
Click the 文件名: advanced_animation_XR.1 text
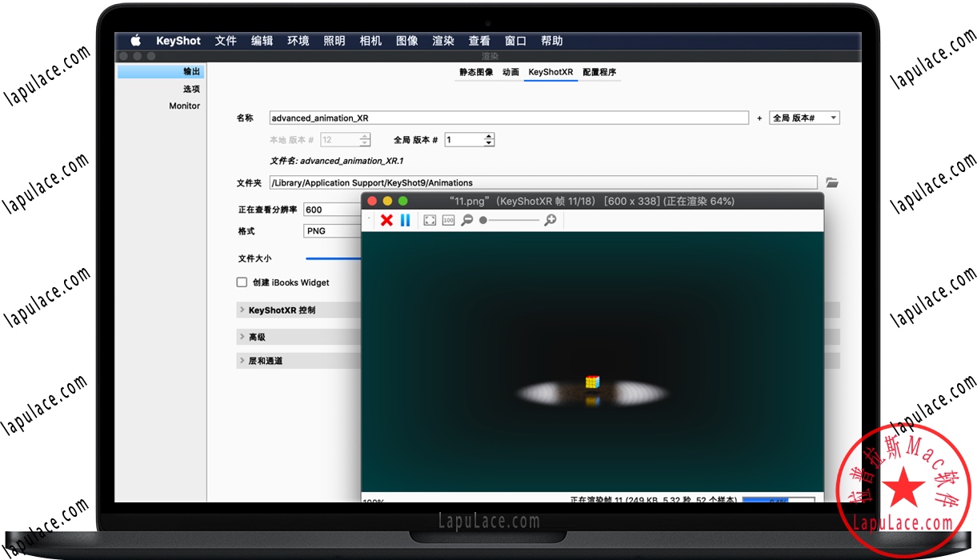click(337, 161)
